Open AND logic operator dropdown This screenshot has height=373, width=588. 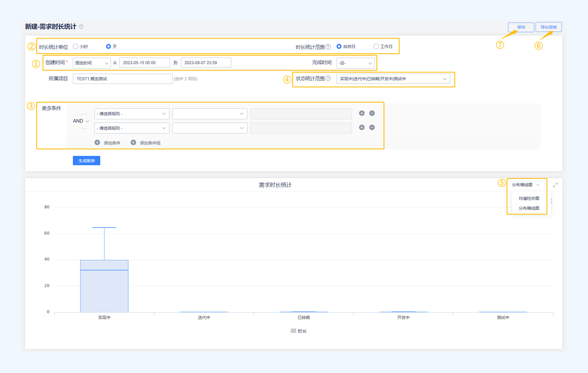[81, 121]
